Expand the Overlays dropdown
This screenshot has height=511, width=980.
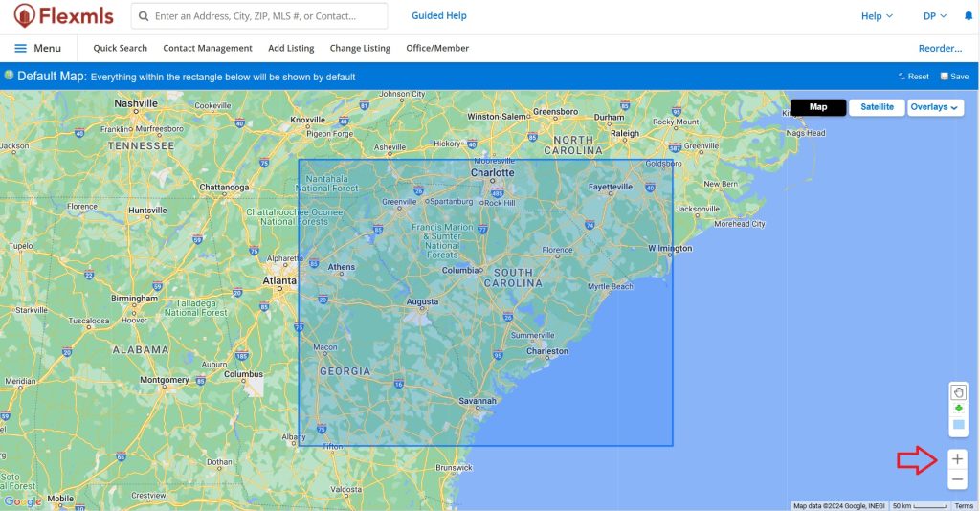935,107
